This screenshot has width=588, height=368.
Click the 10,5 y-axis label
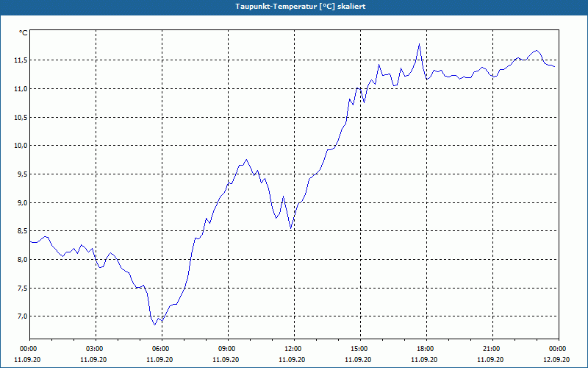point(20,117)
